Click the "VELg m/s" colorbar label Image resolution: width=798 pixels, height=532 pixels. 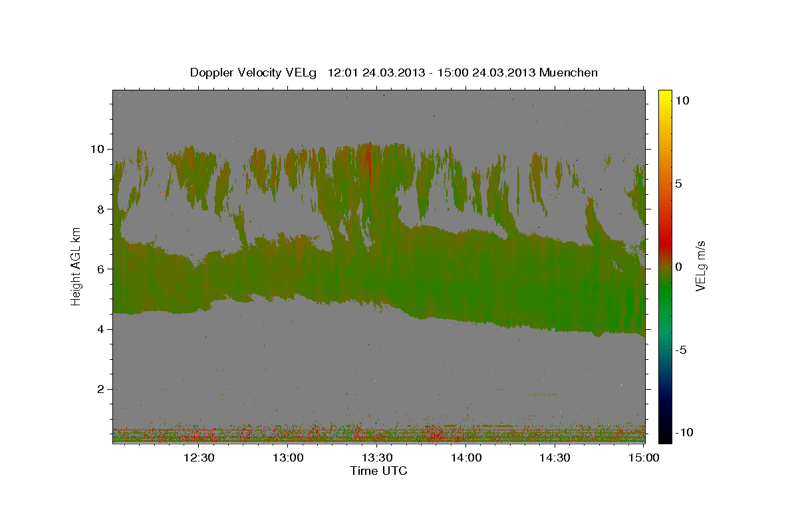click(700, 266)
